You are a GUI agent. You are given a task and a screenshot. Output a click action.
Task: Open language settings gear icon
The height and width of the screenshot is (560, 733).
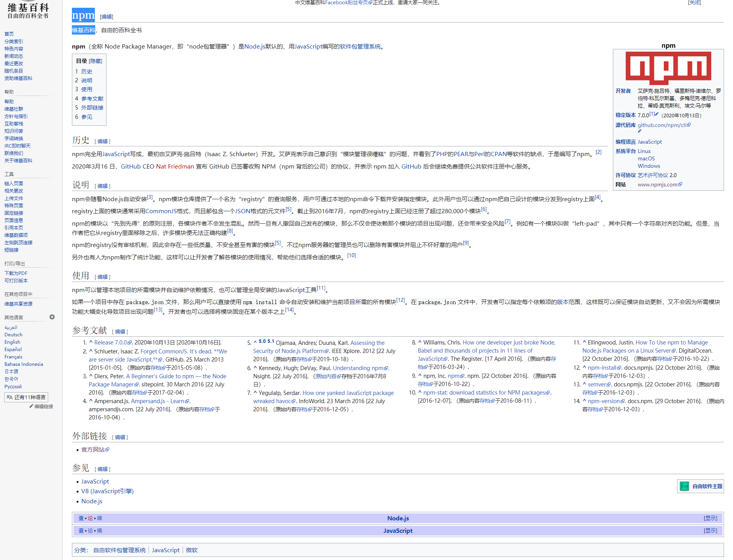pyautogui.click(x=52, y=317)
